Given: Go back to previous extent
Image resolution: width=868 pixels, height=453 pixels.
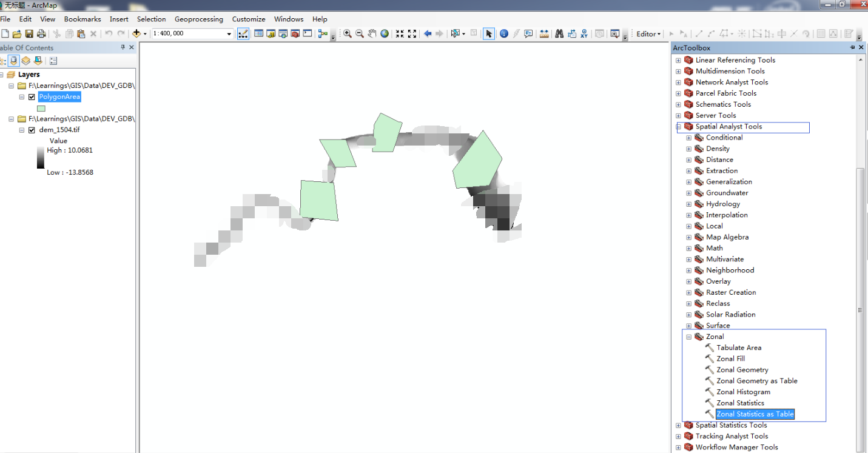Looking at the screenshot, I should [428, 34].
